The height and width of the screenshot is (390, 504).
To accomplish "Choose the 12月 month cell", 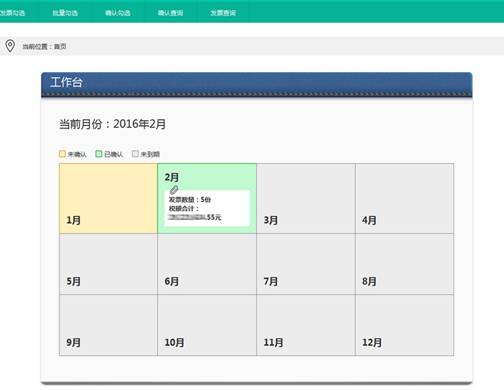I will coord(405,325).
